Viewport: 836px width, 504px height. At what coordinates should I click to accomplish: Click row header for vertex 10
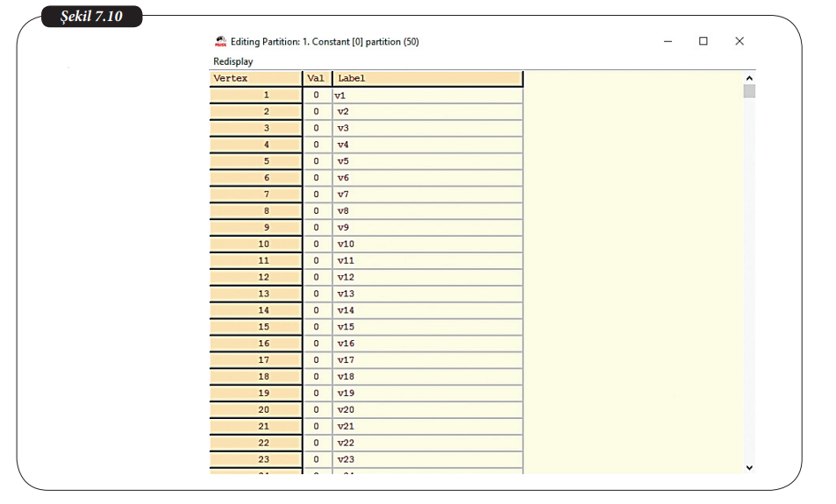click(255, 244)
